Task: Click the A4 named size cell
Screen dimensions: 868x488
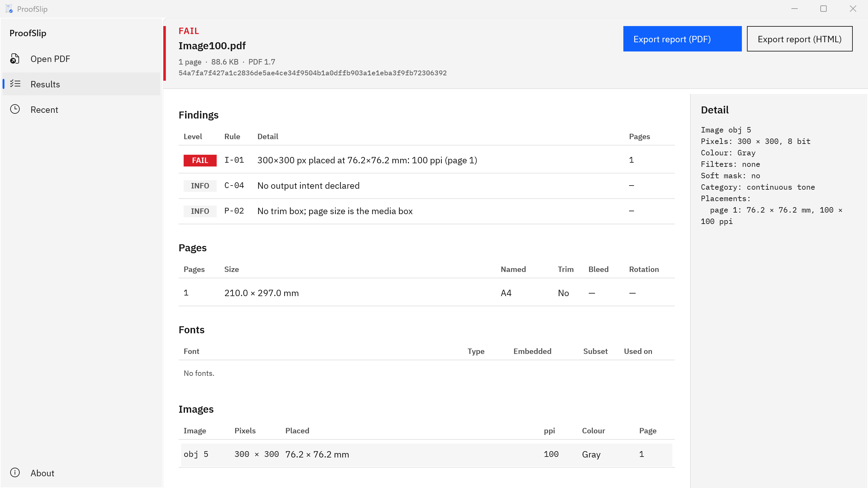Action: pos(506,293)
